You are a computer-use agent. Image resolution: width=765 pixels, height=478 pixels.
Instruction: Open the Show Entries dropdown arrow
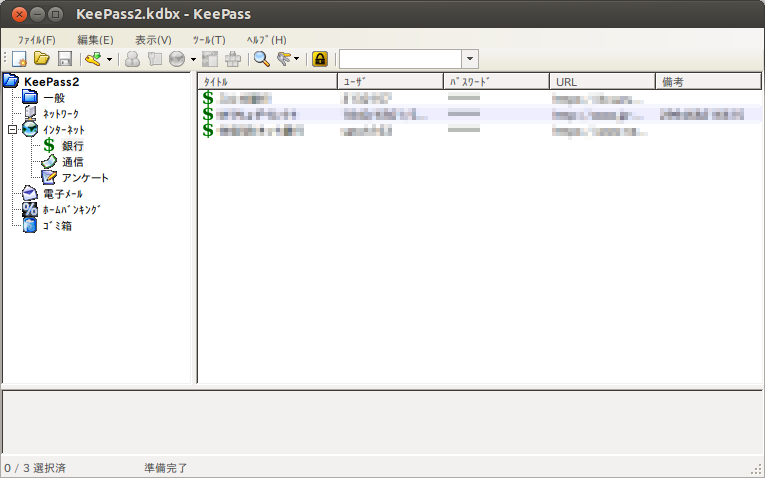coord(297,60)
